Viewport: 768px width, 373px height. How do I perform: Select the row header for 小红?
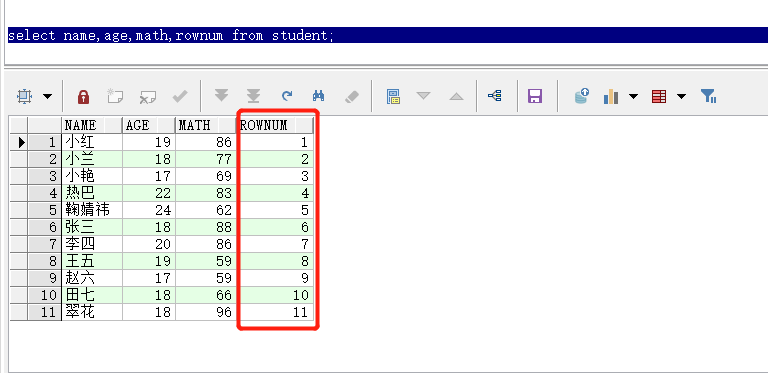(x=45, y=142)
